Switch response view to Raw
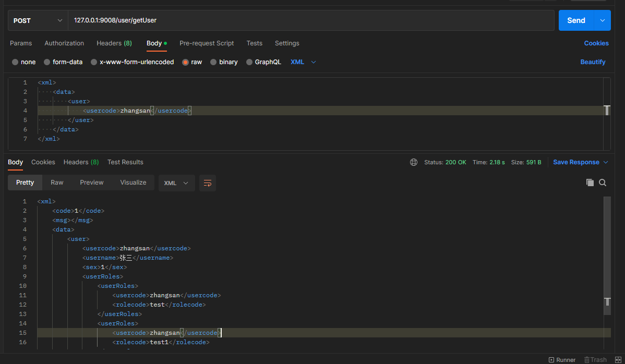625x364 pixels. [x=57, y=183]
